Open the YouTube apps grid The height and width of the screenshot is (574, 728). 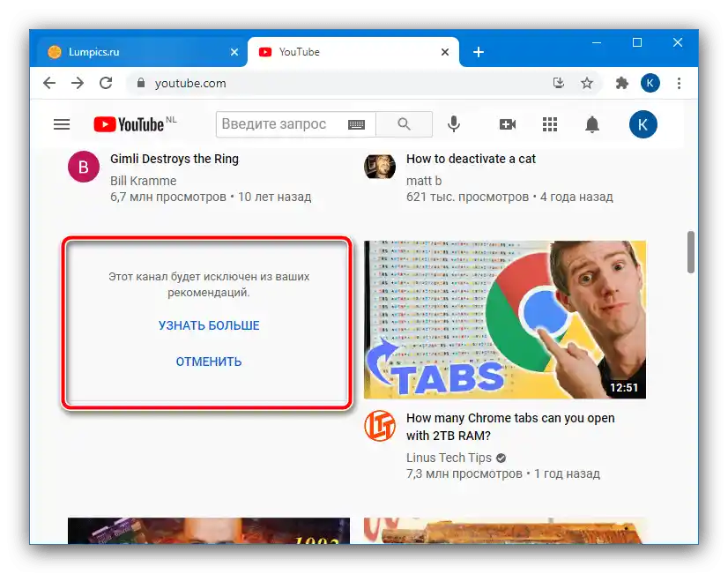[x=550, y=124]
